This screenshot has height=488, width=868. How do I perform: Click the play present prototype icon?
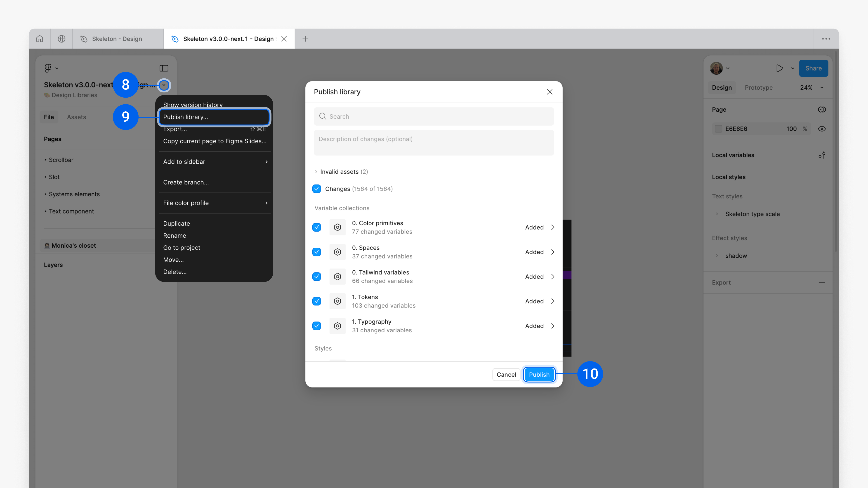pos(779,68)
